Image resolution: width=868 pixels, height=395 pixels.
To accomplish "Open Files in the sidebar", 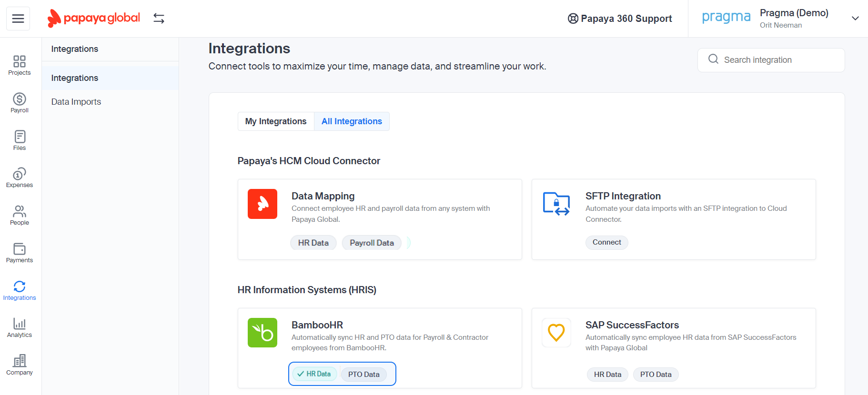I will coord(20,140).
